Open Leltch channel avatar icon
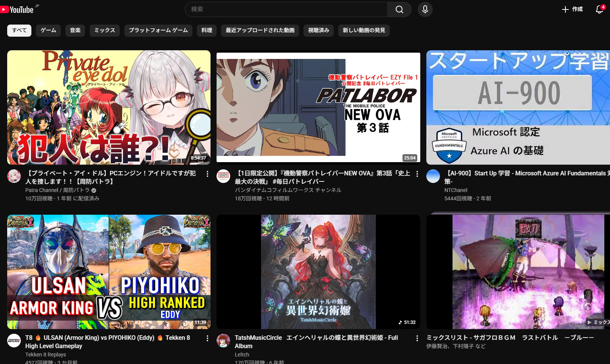The width and height of the screenshot is (610, 364). [x=223, y=341]
